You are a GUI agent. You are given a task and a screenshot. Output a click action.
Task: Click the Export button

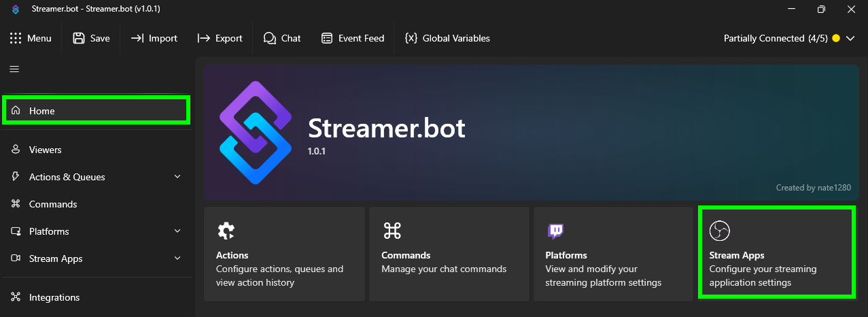click(220, 38)
